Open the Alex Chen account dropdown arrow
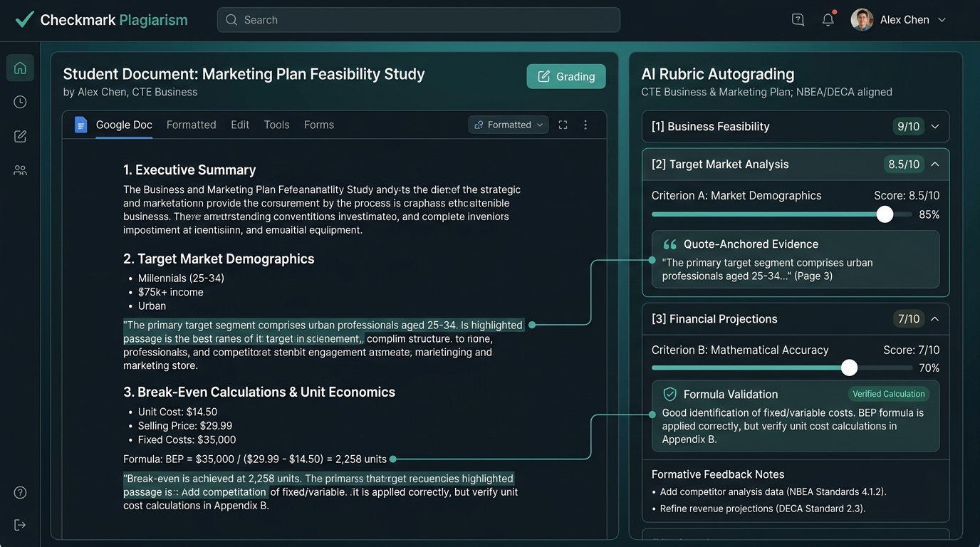Screen dimensions: 980x547 pos(942,20)
